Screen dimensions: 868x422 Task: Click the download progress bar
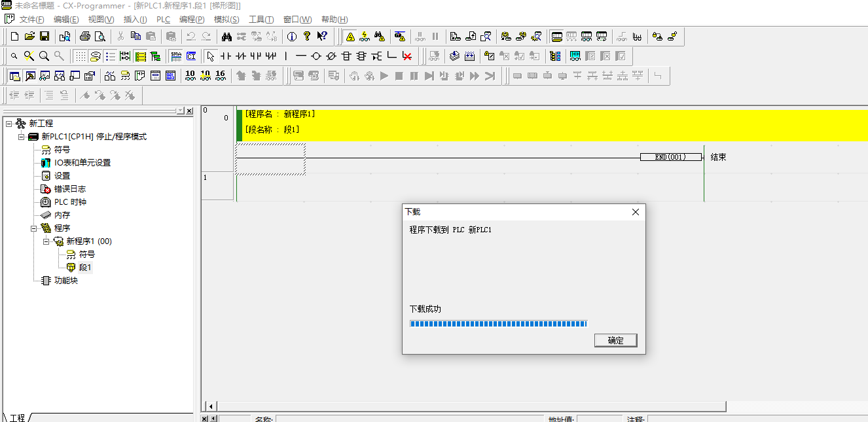click(498, 324)
